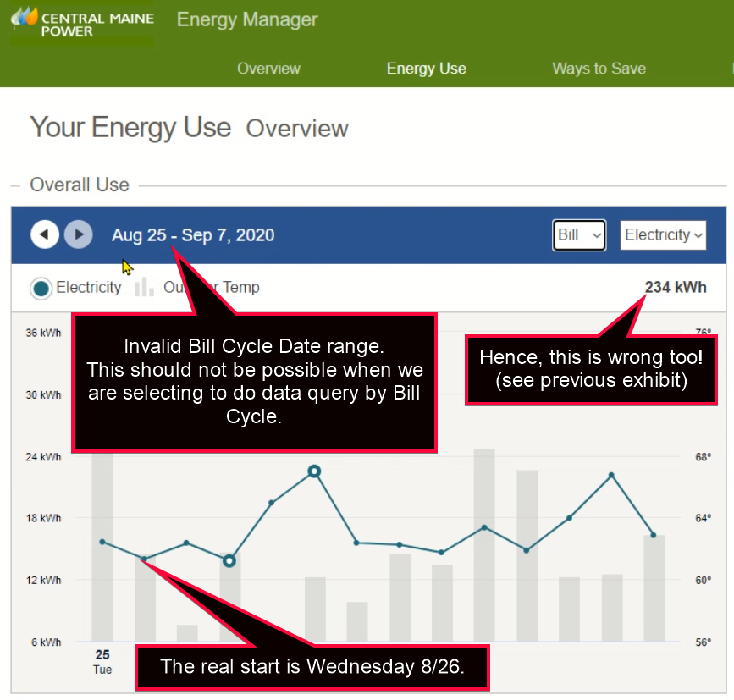This screenshot has width=734, height=700.
Task: Open the Bill view dropdown
Action: pyautogui.click(x=580, y=235)
